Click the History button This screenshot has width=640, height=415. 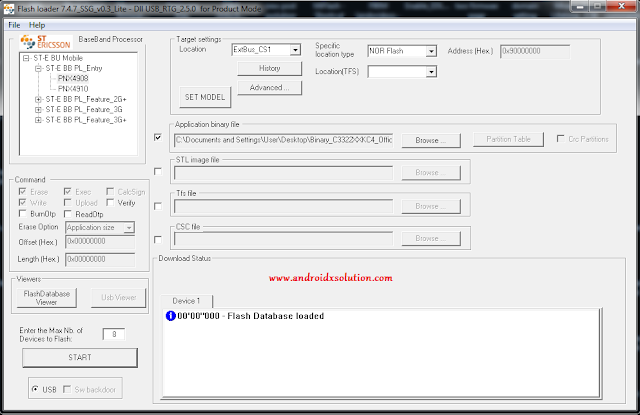pyautogui.click(x=269, y=68)
